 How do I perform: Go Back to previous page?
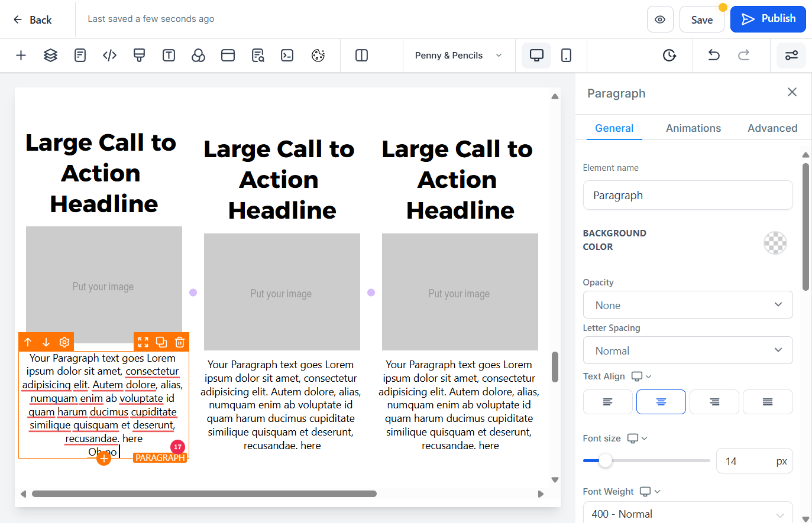(x=33, y=20)
